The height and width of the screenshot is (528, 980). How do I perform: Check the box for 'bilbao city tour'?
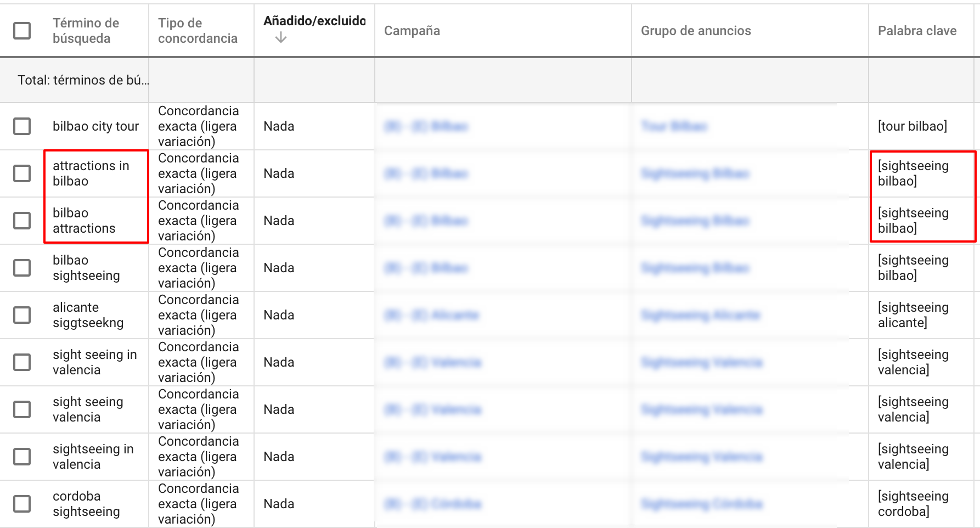pos(22,126)
